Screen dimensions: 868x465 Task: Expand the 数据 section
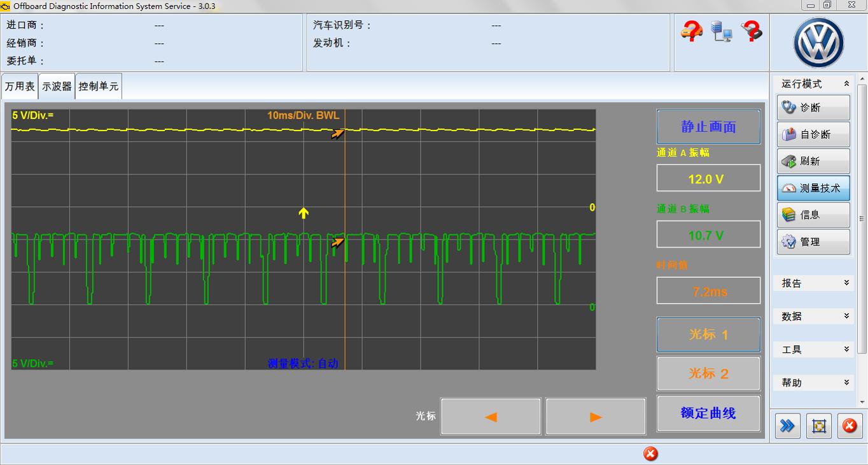pos(815,316)
